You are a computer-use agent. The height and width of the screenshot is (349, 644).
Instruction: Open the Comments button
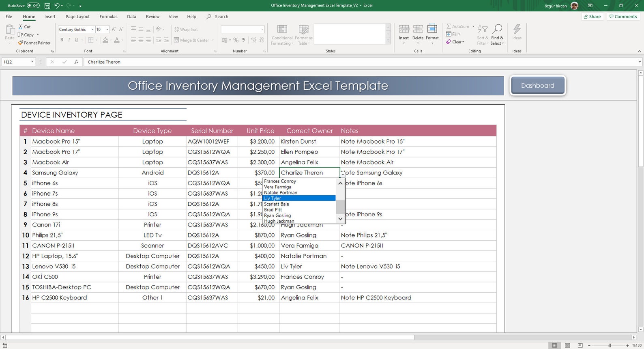pyautogui.click(x=623, y=17)
